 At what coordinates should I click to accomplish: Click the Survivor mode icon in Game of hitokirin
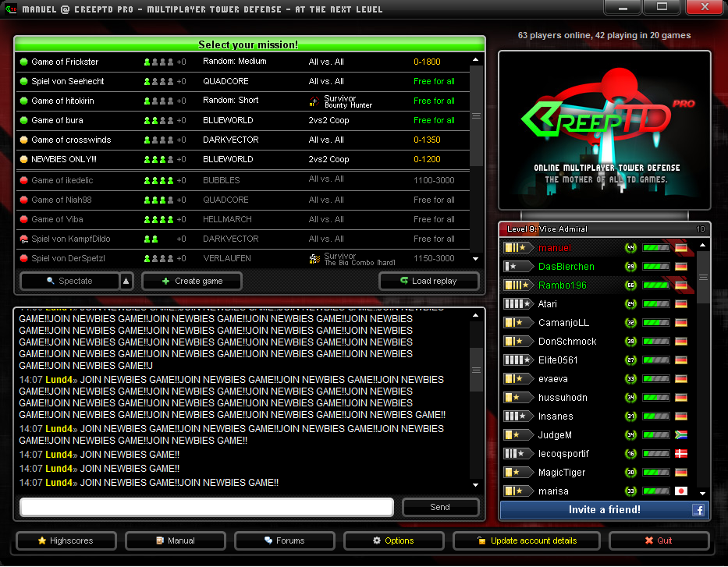coord(314,101)
